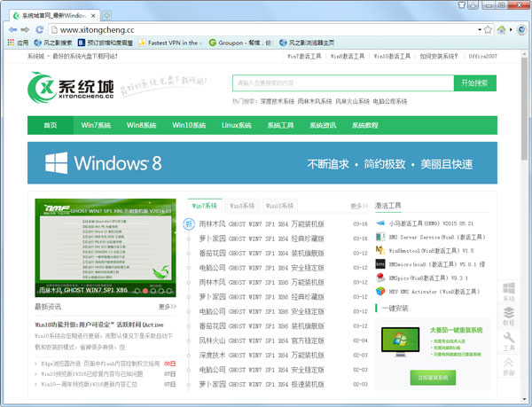The image size is (532, 407).
Task: Open 系统教程 in the navigation bar
Action: pos(364,125)
